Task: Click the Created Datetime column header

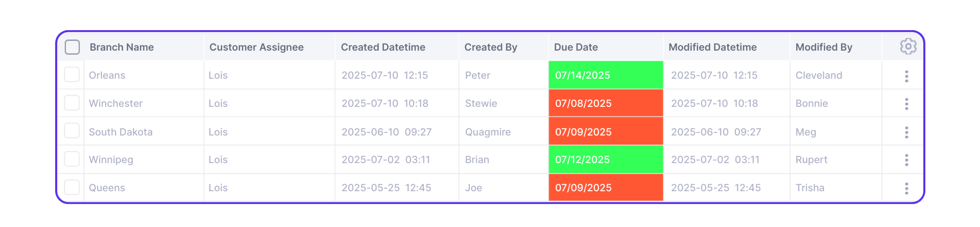Action: (383, 47)
